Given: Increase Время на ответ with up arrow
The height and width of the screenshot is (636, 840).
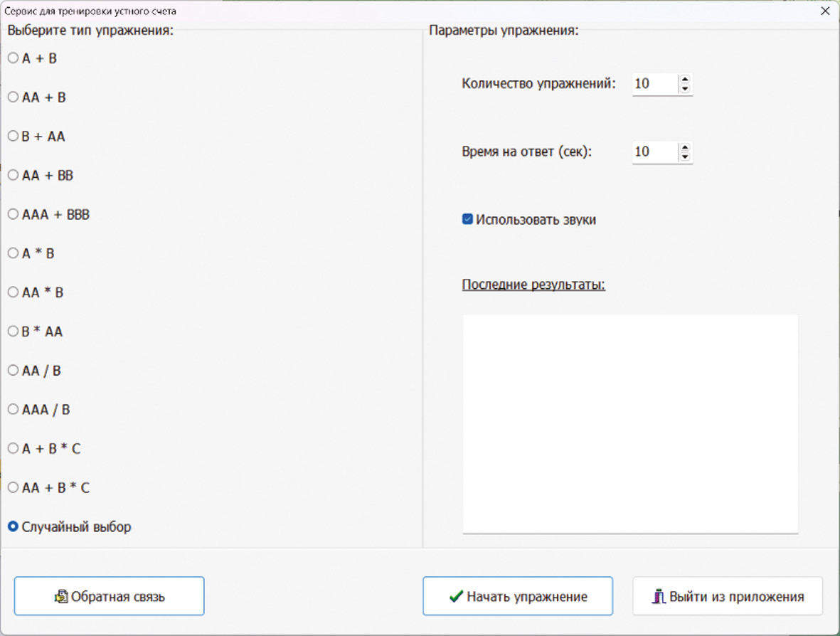Looking at the screenshot, I should coord(684,147).
